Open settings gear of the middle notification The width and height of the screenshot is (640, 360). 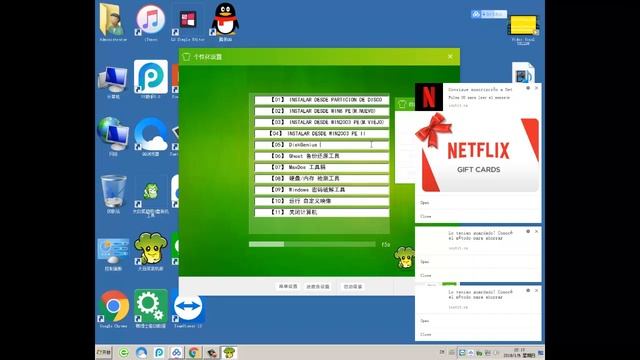pos(528,231)
